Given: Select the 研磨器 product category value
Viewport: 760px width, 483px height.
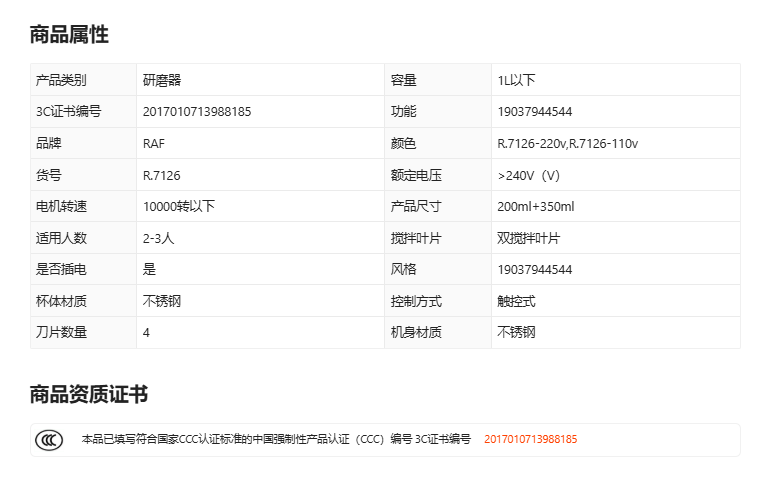Looking at the screenshot, I should [162, 80].
